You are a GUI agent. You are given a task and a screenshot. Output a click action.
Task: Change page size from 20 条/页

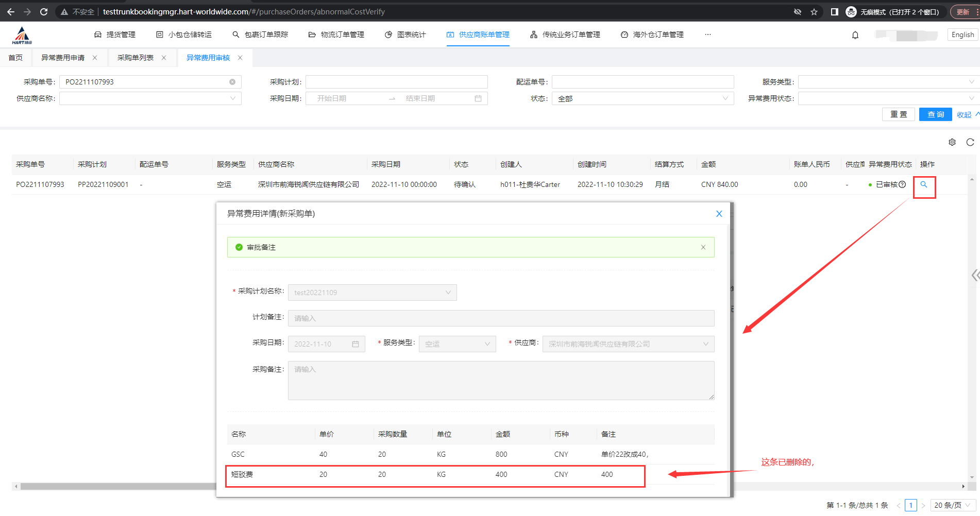click(953, 505)
